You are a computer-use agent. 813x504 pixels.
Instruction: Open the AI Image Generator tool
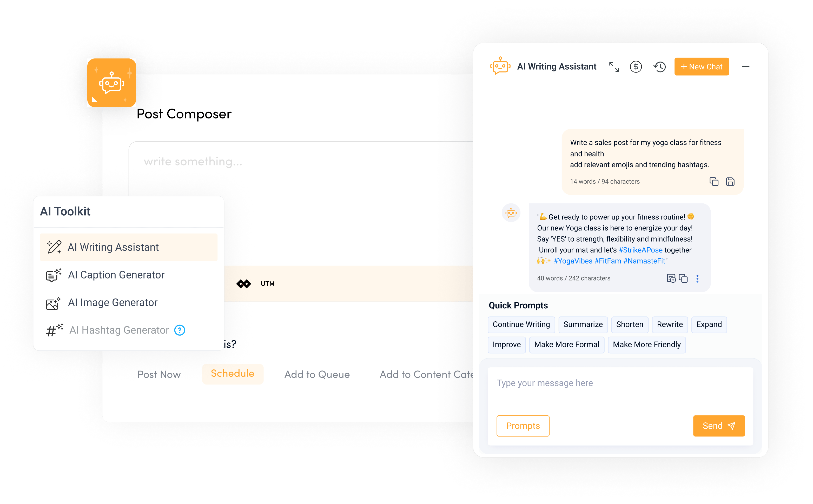[x=113, y=302]
